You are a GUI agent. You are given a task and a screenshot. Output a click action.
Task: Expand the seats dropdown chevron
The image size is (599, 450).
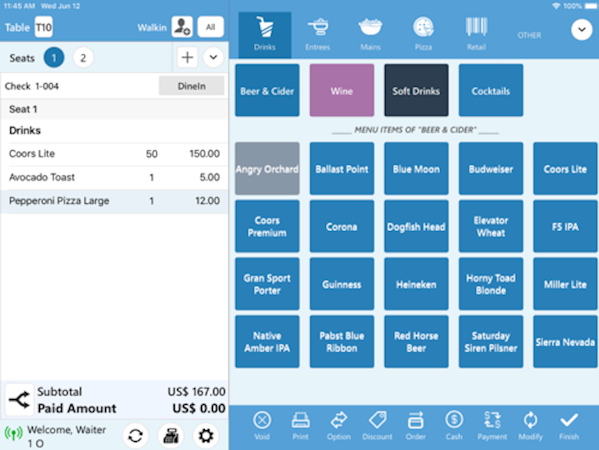[x=213, y=58]
